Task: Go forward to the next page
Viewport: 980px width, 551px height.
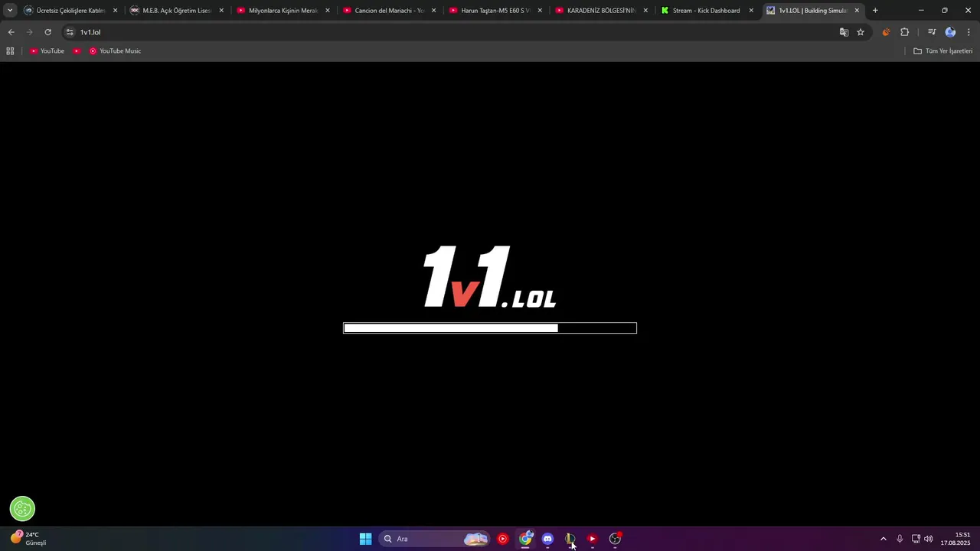Action: click(x=29, y=32)
